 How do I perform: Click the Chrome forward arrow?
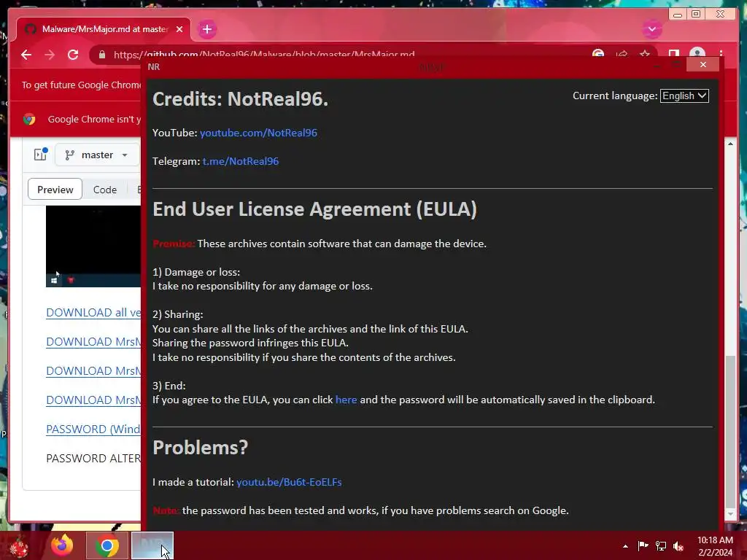click(50, 55)
